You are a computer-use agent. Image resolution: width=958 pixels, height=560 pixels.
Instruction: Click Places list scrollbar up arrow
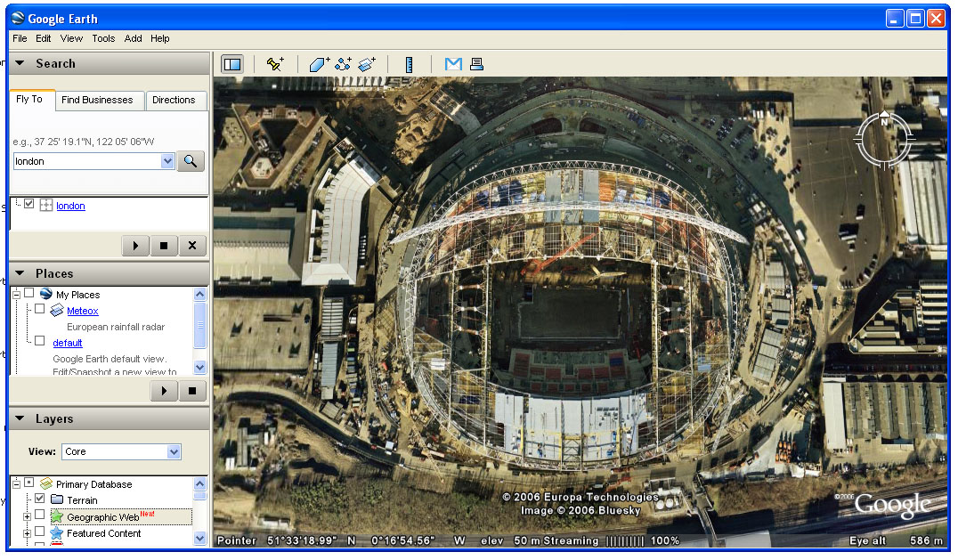tap(199, 295)
